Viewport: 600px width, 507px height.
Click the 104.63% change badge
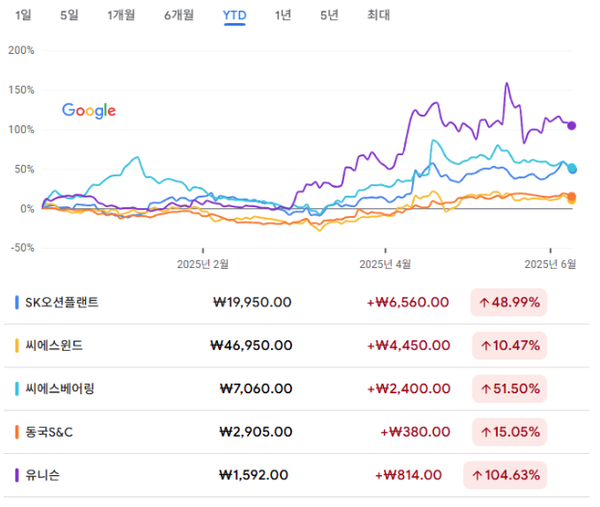coord(505,476)
